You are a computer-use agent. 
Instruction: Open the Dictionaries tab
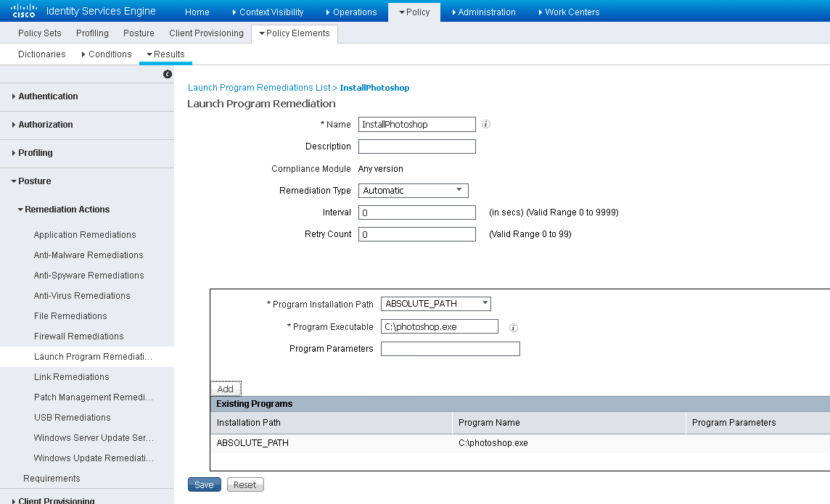[42, 54]
